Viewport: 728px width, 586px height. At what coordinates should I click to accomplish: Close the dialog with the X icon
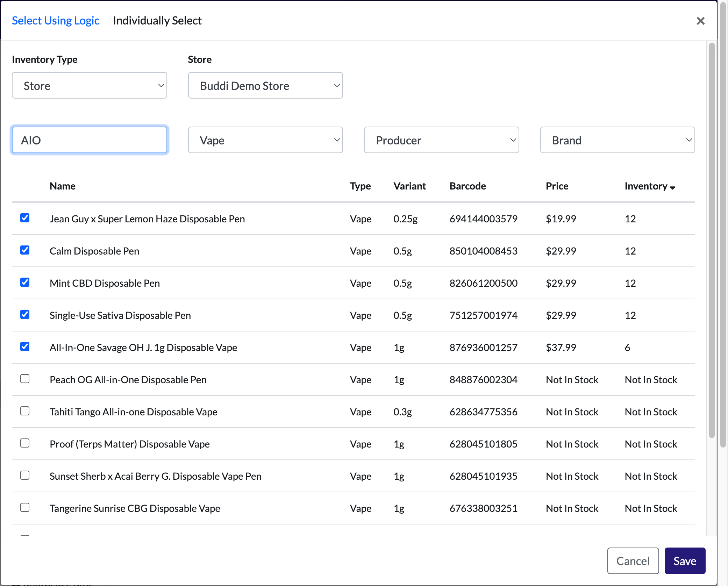coord(700,21)
